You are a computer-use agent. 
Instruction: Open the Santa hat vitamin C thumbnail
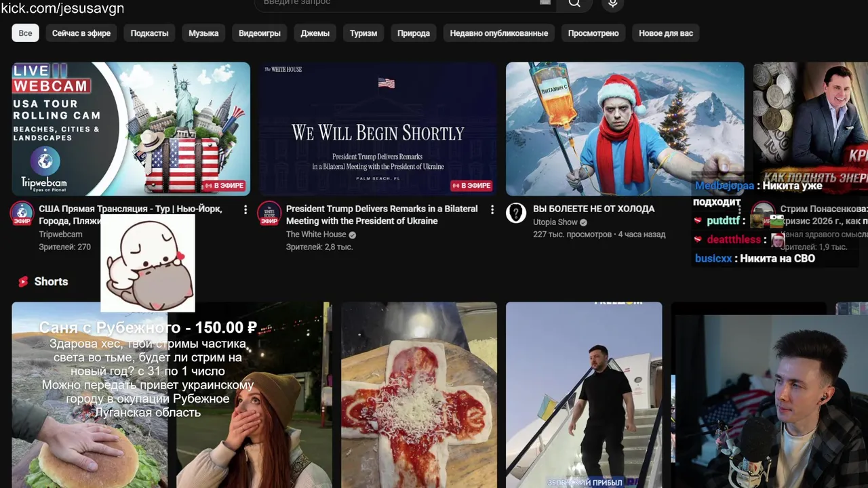(x=625, y=129)
